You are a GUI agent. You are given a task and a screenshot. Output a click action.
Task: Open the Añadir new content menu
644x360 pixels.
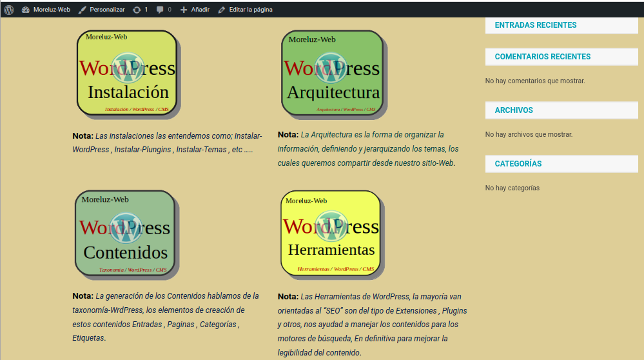200,10
